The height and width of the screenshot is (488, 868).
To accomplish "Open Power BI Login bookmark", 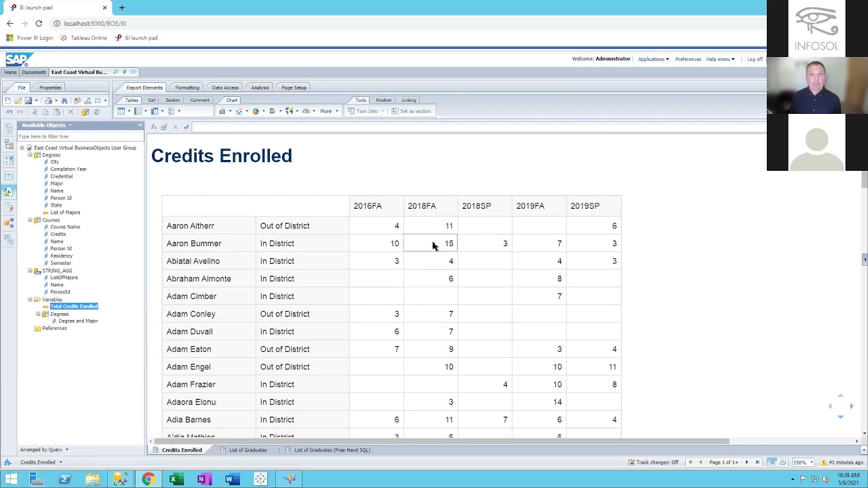I will click(30, 38).
